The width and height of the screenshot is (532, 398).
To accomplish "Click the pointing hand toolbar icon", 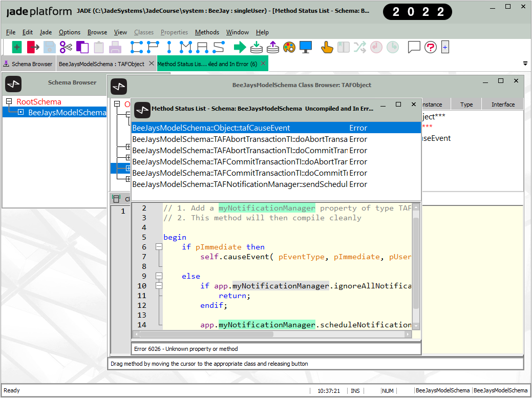I will coord(327,48).
